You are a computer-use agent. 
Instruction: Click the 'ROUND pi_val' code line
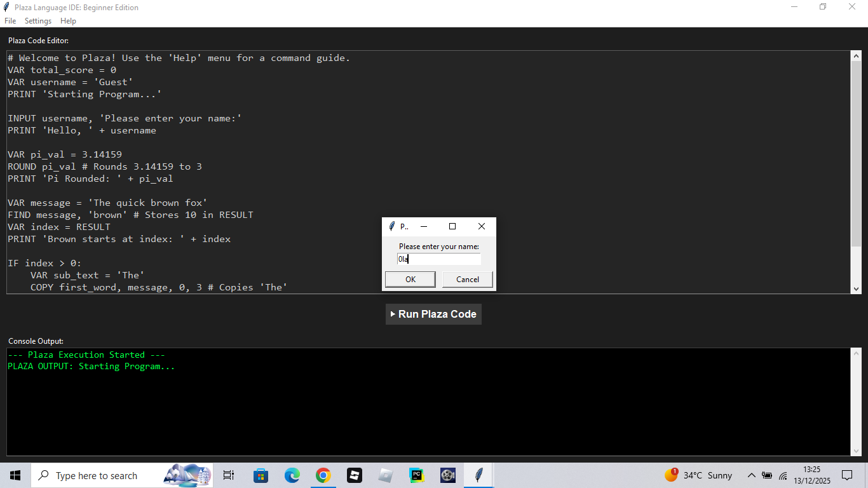pos(105,166)
